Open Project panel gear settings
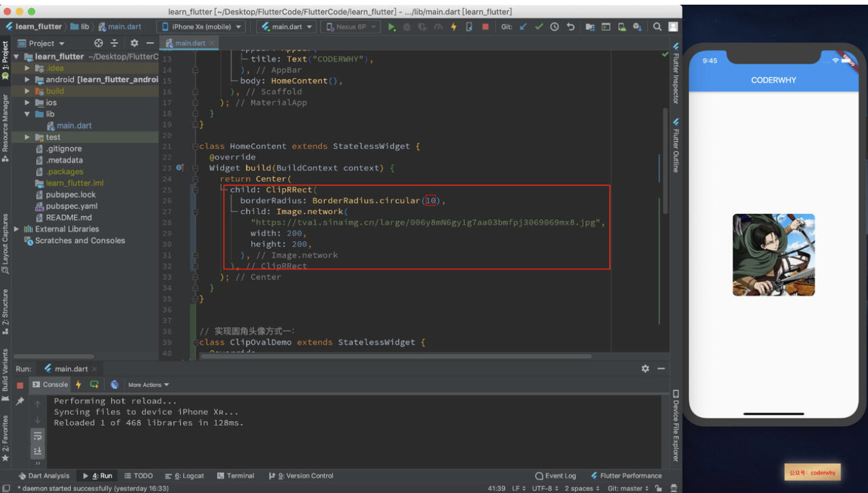Viewport: 868px width, 493px height. (x=134, y=43)
